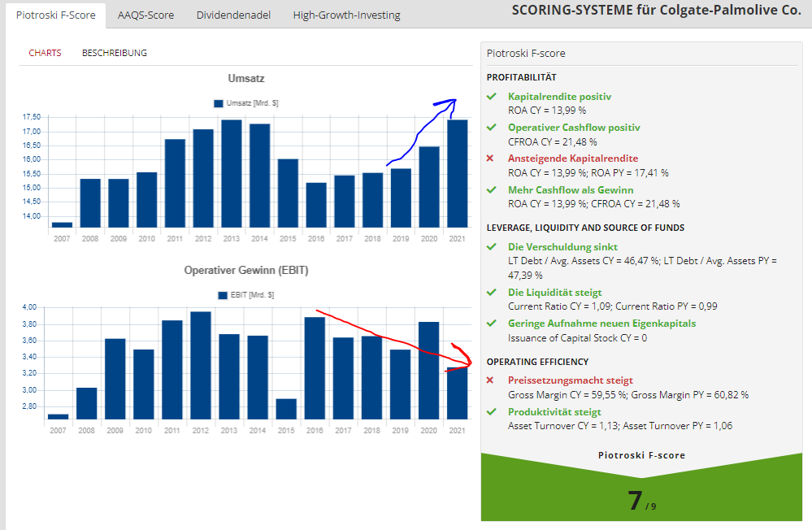Toggle the EBIT [Mrd. $] legend swatch
Viewport: 812px width, 530px height.
pos(223,295)
